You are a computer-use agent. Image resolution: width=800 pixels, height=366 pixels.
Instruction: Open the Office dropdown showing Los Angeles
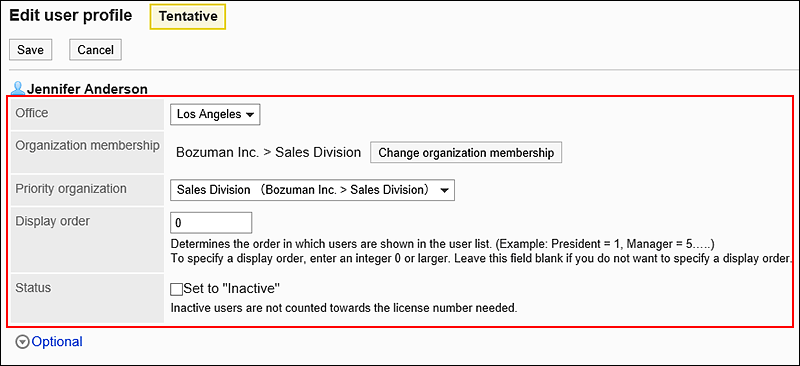click(215, 114)
